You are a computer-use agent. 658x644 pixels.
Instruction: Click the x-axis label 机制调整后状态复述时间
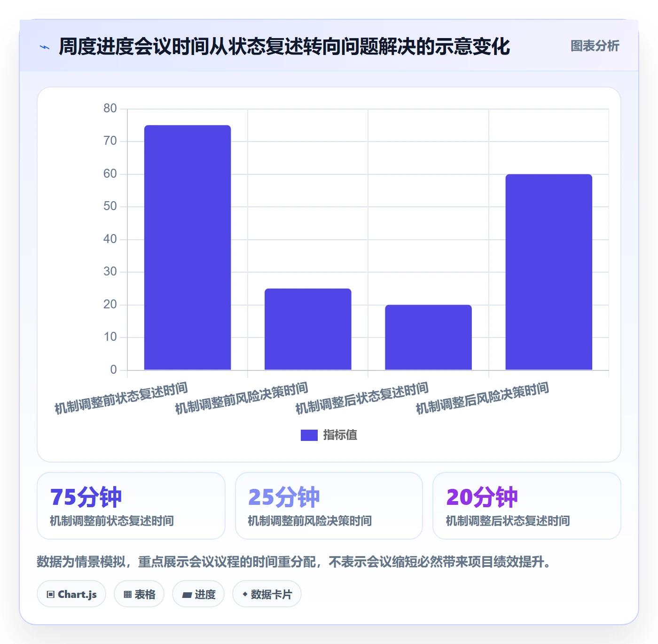[362, 398]
